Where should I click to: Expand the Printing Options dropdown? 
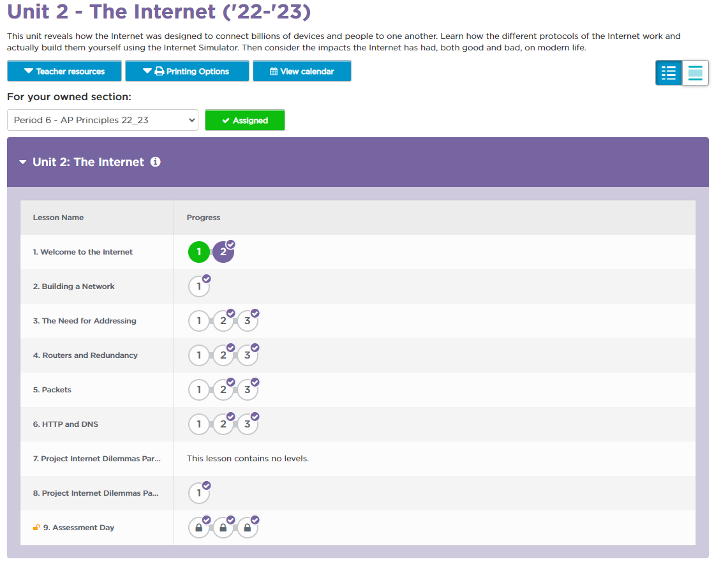pos(187,71)
